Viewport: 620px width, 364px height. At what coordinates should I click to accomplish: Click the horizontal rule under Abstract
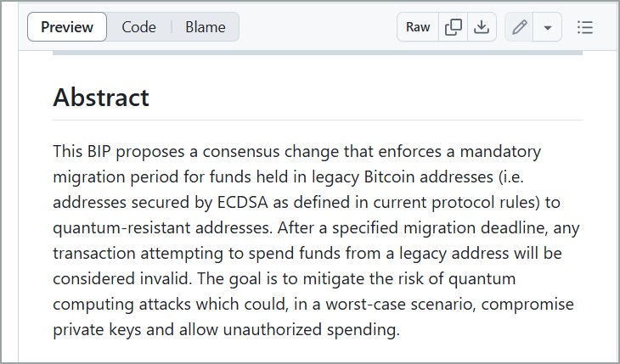(318, 120)
